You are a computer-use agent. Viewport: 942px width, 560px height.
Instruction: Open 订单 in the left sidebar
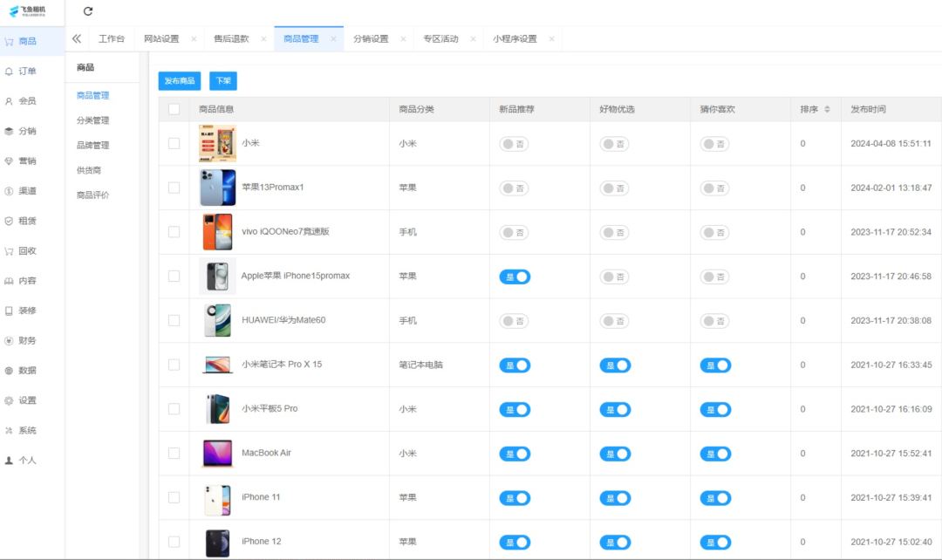point(27,72)
